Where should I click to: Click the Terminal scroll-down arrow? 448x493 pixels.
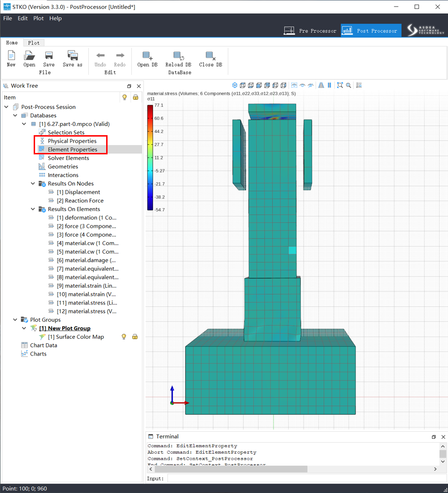pyautogui.click(x=443, y=462)
